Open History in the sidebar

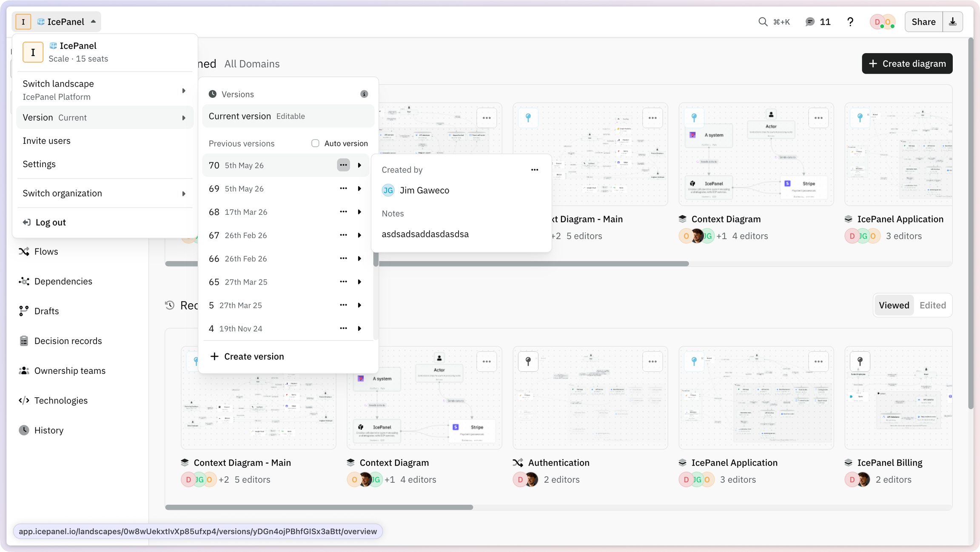point(41,430)
